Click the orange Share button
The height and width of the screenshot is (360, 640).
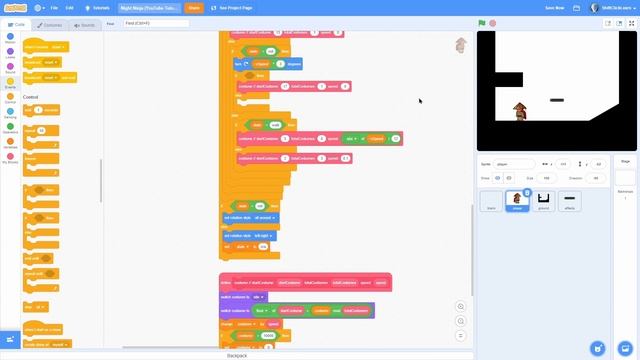[194, 8]
